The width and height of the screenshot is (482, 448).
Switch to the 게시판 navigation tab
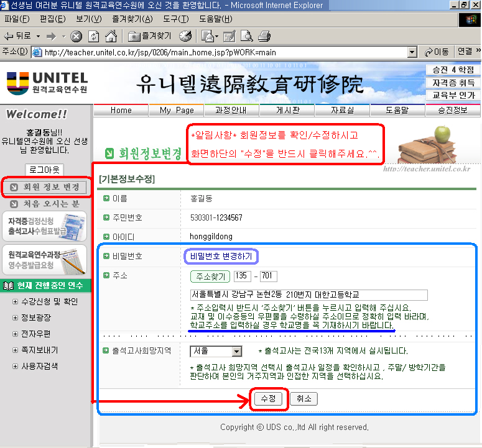[x=287, y=111]
